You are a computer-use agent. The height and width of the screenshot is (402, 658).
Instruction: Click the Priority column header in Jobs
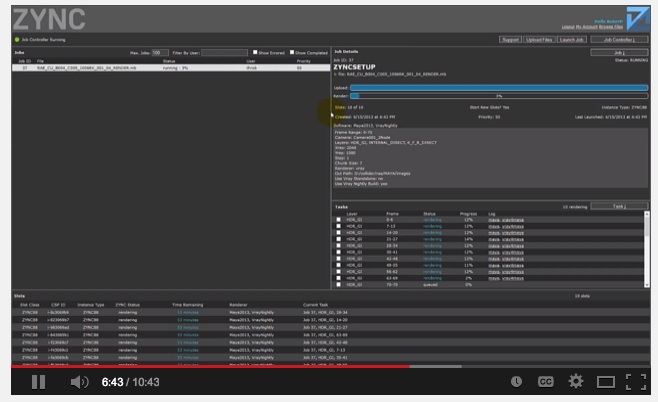click(303, 61)
